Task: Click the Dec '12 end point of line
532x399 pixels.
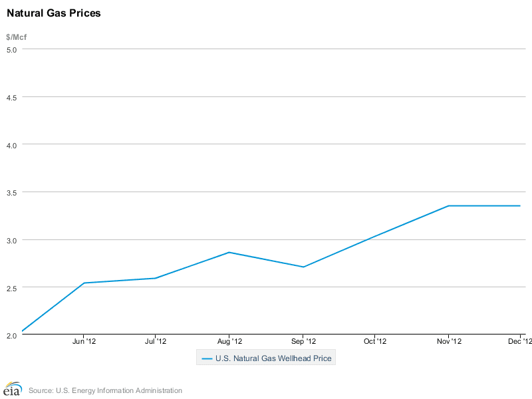Action: point(519,206)
